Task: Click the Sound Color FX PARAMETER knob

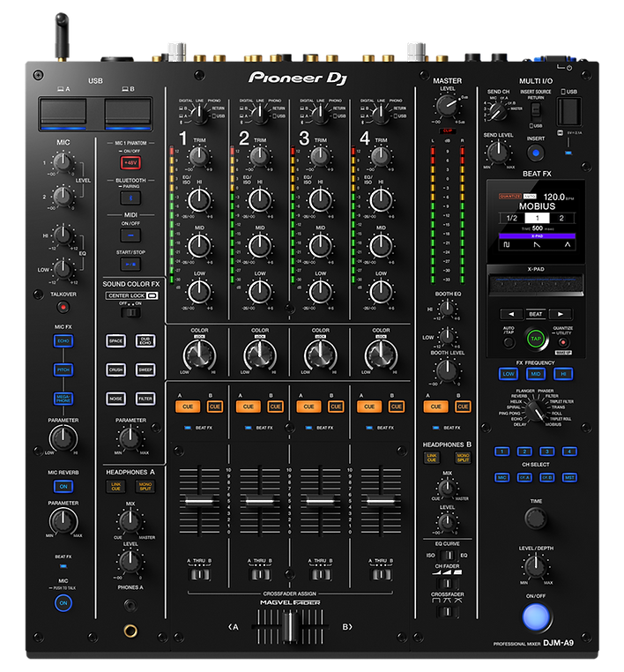Action: click(130, 438)
